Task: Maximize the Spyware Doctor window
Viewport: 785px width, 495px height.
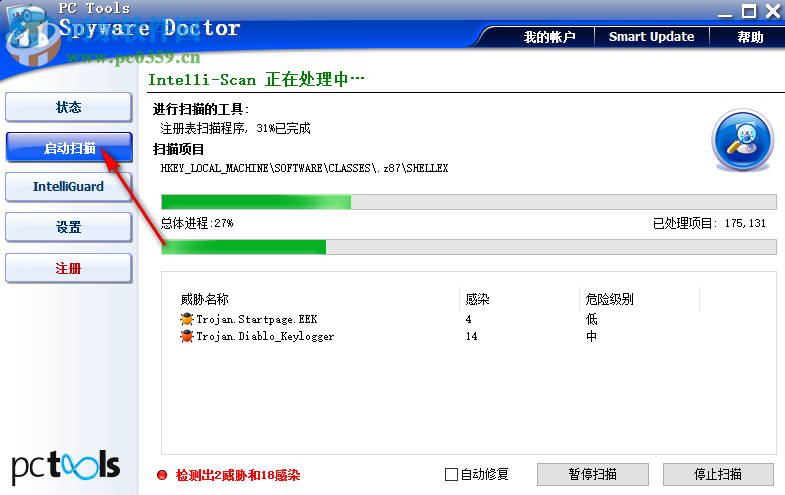Action: point(749,11)
